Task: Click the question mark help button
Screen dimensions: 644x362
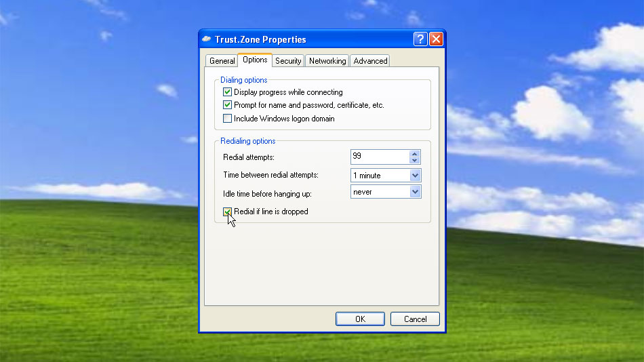Action: (x=420, y=39)
